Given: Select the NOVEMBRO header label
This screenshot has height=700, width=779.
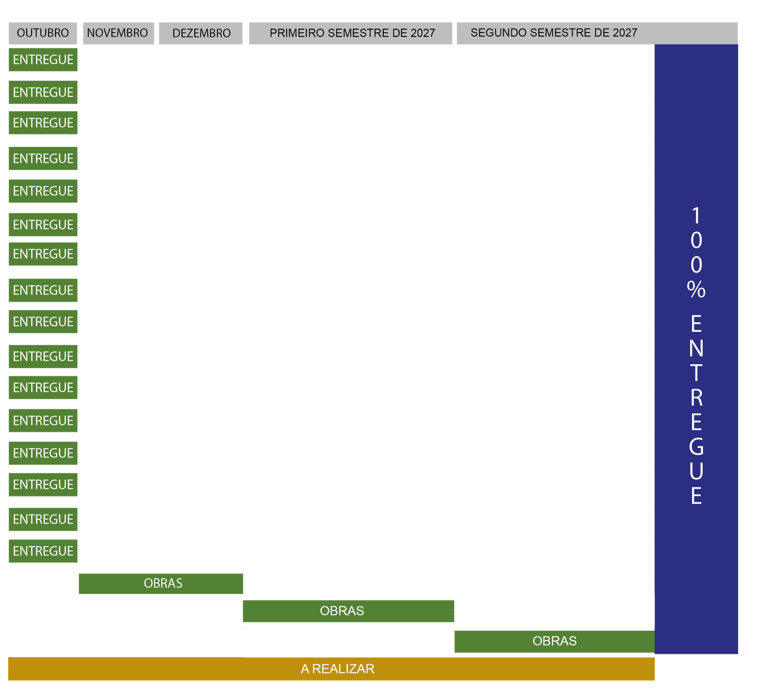Looking at the screenshot, I should pos(118,33).
